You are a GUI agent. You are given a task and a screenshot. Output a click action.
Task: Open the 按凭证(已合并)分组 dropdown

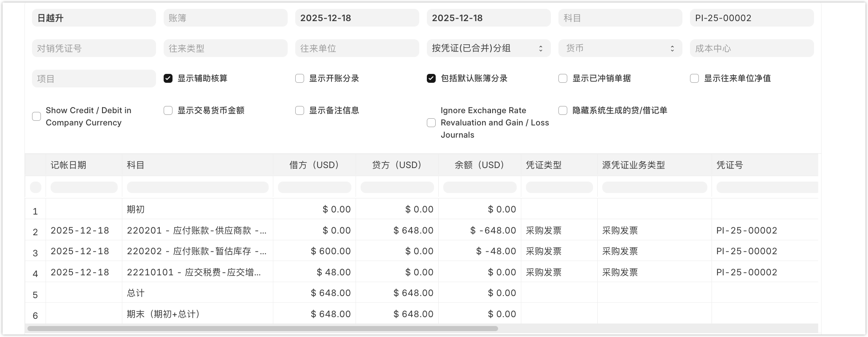click(488, 48)
